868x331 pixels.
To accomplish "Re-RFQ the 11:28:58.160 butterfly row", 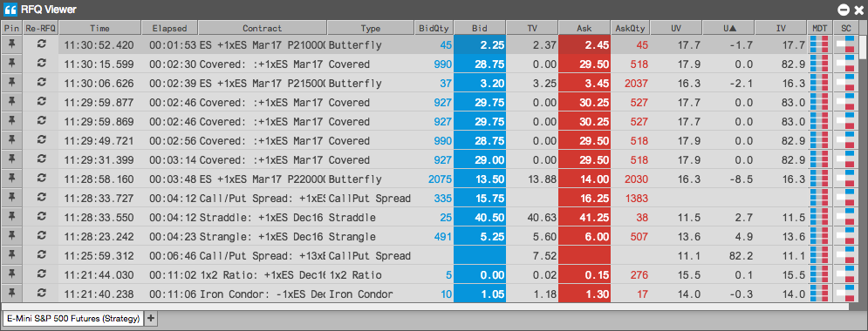I will click(40, 179).
